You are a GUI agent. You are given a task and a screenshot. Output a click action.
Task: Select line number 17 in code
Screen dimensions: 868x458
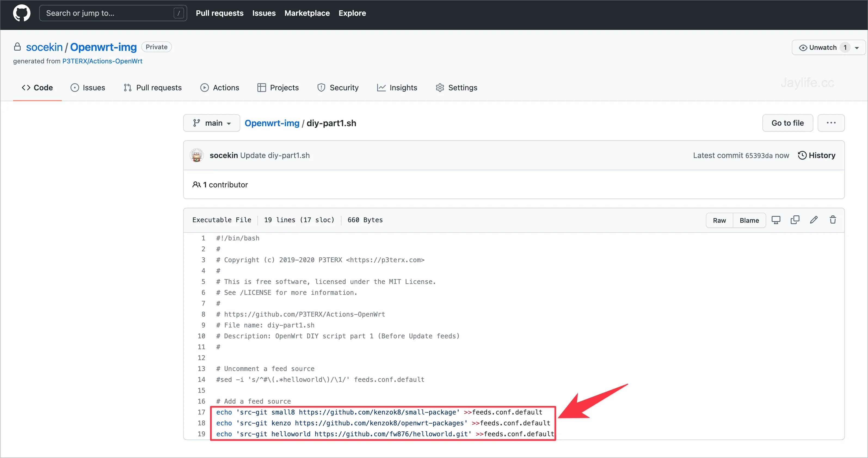201,412
